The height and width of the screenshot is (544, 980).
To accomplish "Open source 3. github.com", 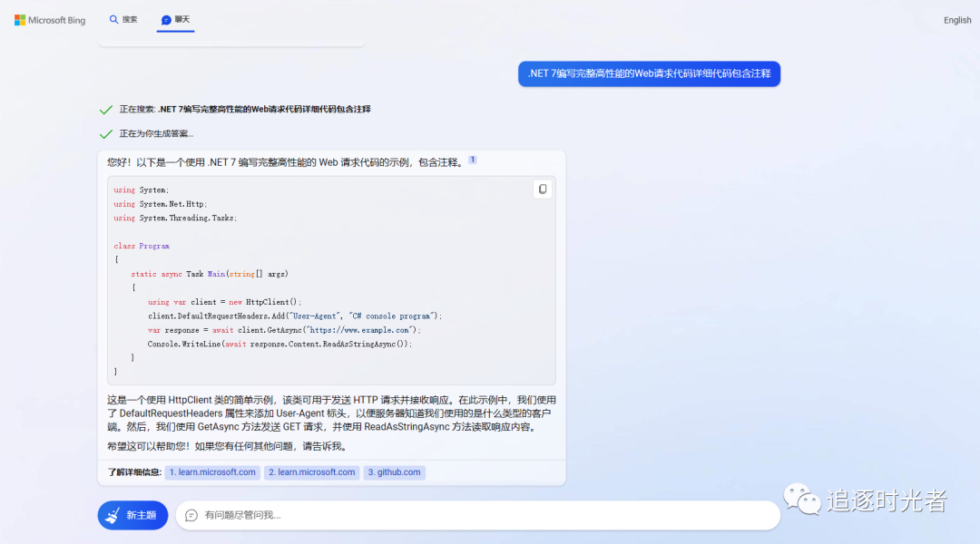I will point(395,472).
